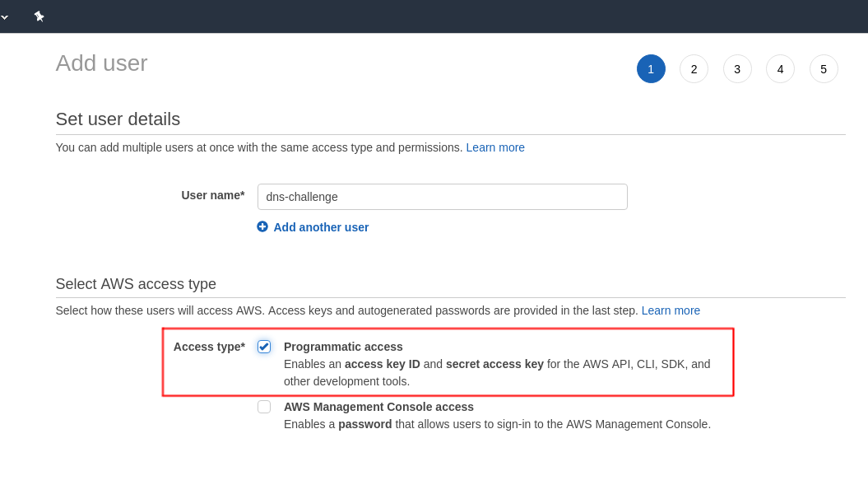Click the Access type label inside the red highlight

[208, 347]
